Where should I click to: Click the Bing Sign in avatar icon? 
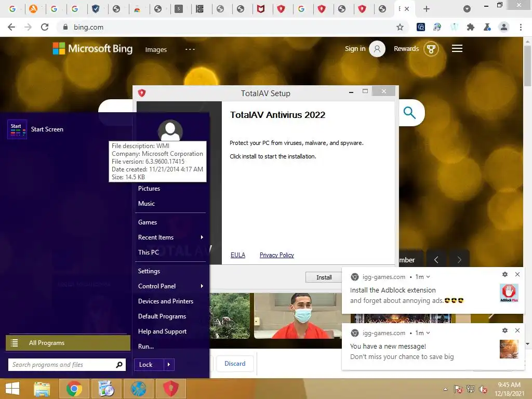tap(377, 49)
